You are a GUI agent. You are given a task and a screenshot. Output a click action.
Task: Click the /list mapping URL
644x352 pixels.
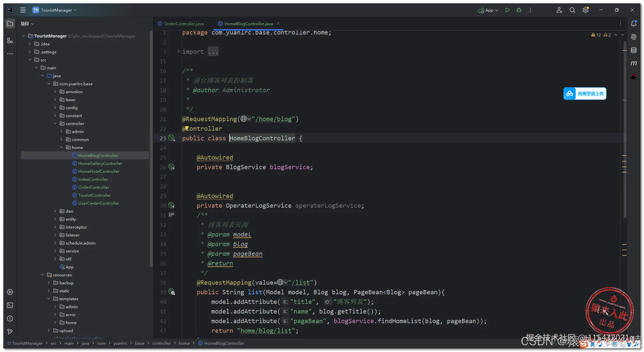pyautogui.click(x=301, y=282)
